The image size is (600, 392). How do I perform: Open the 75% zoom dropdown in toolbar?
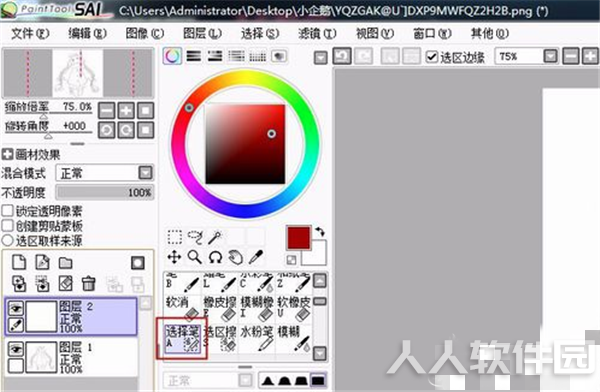click(x=551, y=57)
